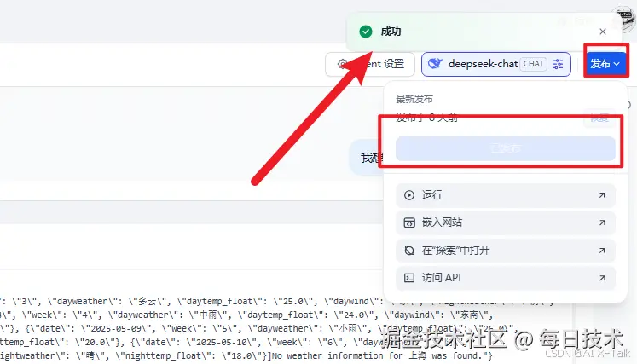Click the explore icon beside 在"探索"中打开
This screenshot has height=364, width=637.
point(409,251)
